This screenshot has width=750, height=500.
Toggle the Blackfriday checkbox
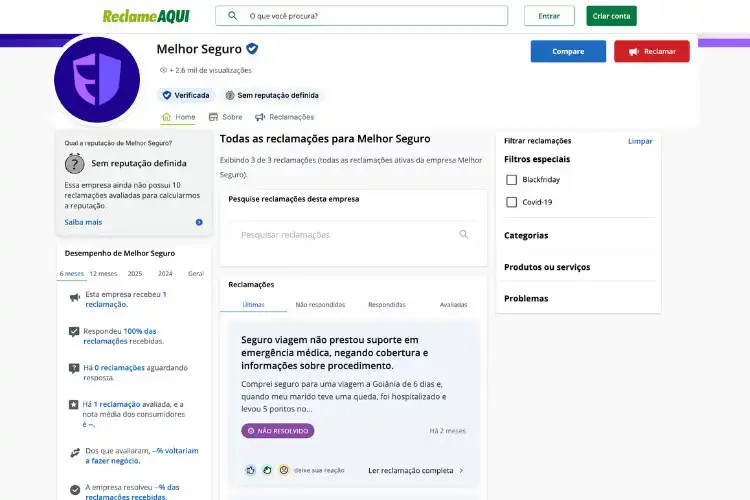(511, 180)
